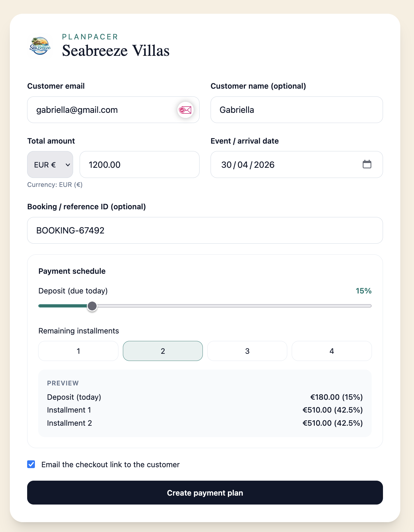This screenshot has height=532, width=414.
Task: Click the pink email verification envelope icon
Action: pyautogui.click(x=185, y=110)
